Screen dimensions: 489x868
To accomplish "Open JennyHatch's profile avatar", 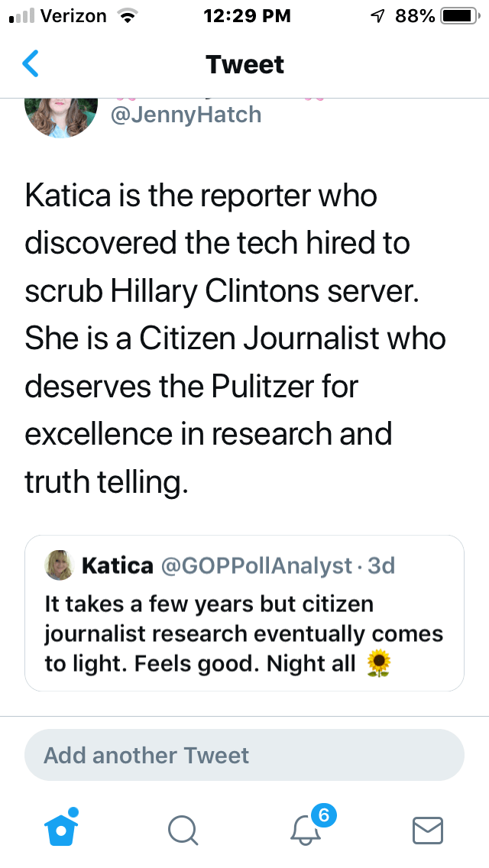I will coord(61,115).
